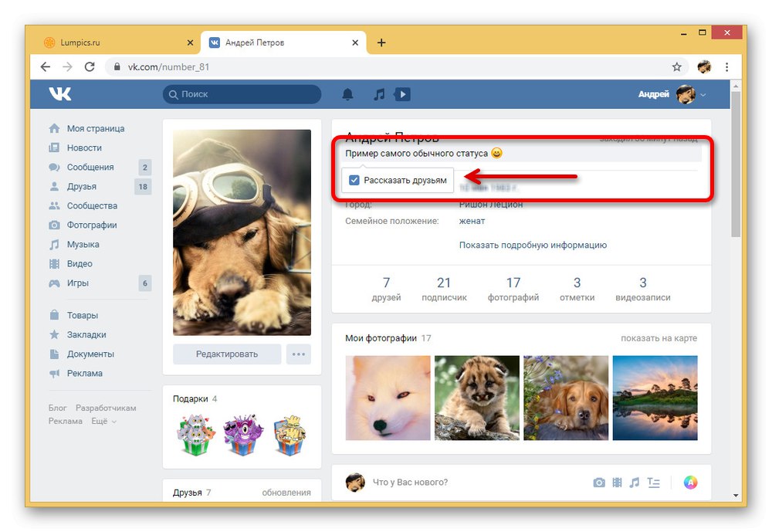Click the обновления link in Друзья block
This screenshot has width=772, height=532.
point(286,492)
